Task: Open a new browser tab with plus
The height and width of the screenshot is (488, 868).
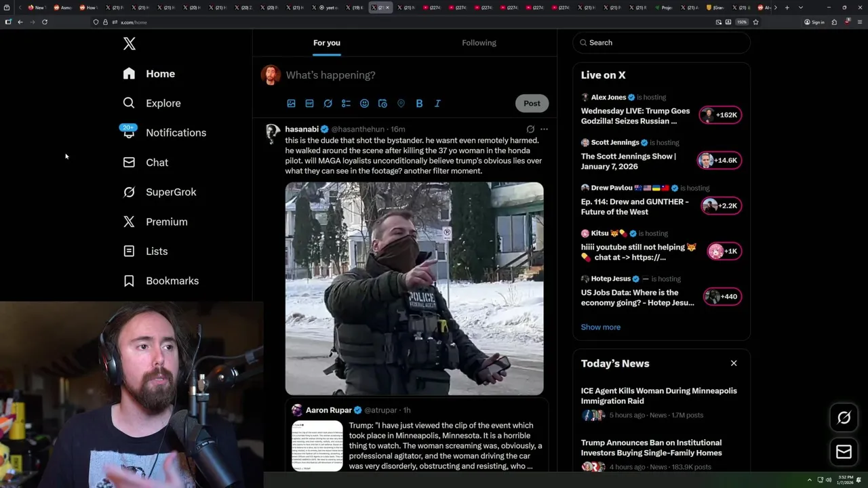Action: tap(787, 7)
